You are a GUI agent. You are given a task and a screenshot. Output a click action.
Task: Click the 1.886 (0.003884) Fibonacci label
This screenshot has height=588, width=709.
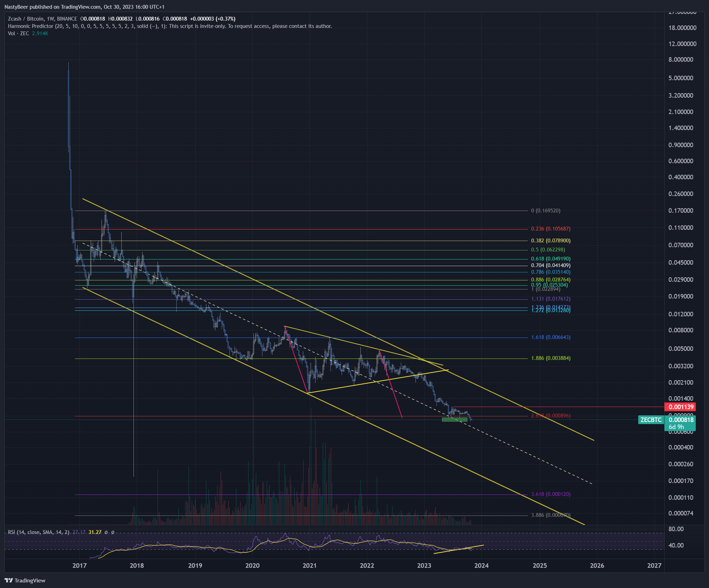[551, 358]
